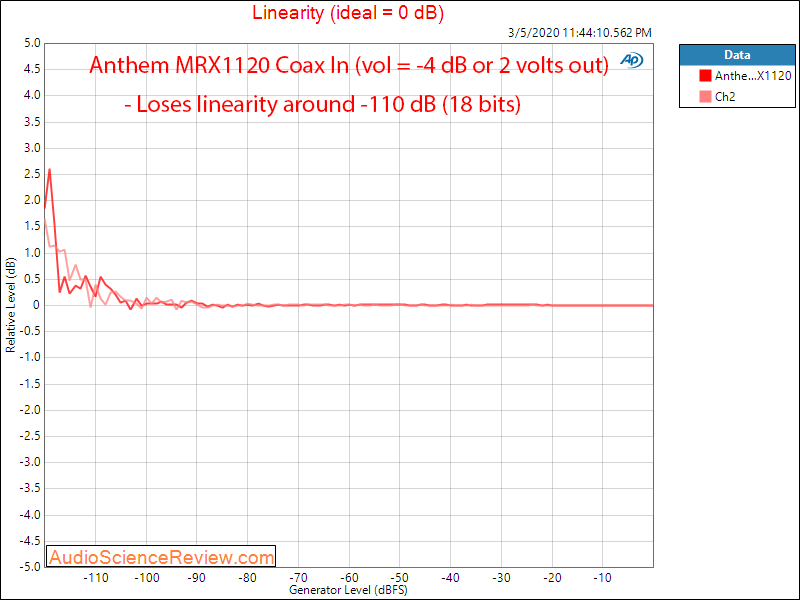The image size is (800, 600).
Task: Click the -30 tick on Generator Level axis
Action: pyautogui.click(x=501, y=578)
